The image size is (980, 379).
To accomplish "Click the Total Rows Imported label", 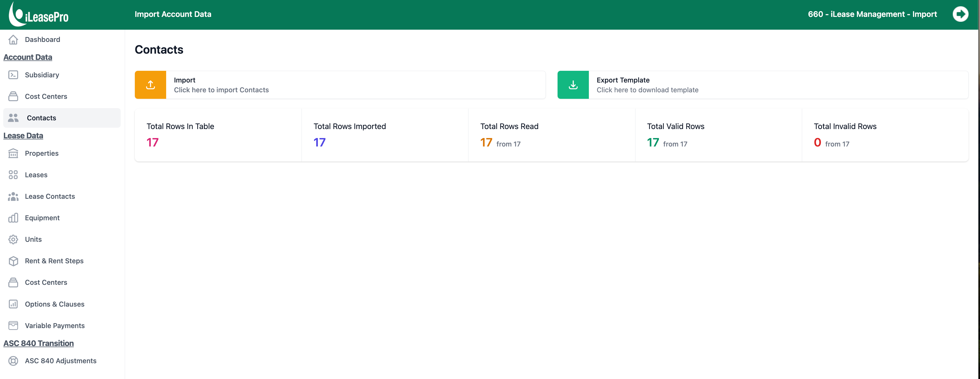I will 350,127.
